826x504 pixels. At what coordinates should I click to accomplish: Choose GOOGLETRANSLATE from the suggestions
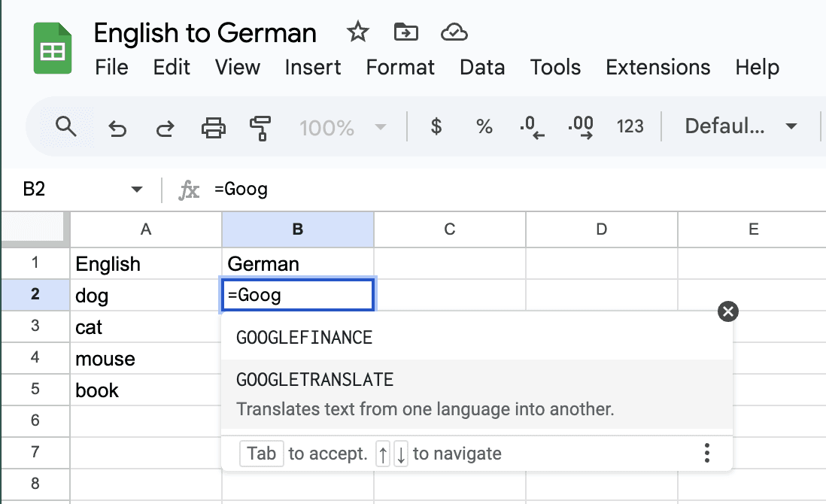(315, 380)
